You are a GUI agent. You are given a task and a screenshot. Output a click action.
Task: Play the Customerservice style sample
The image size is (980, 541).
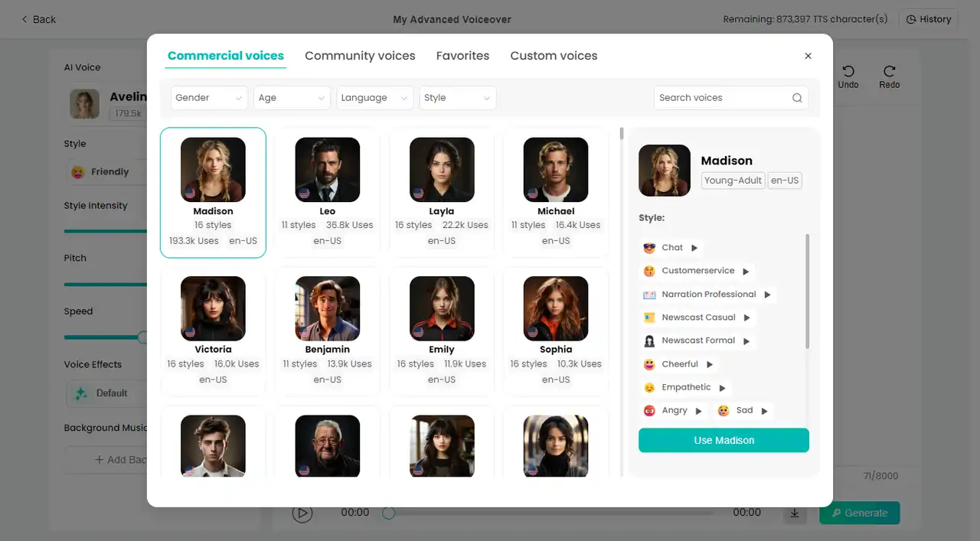(746, 271)
